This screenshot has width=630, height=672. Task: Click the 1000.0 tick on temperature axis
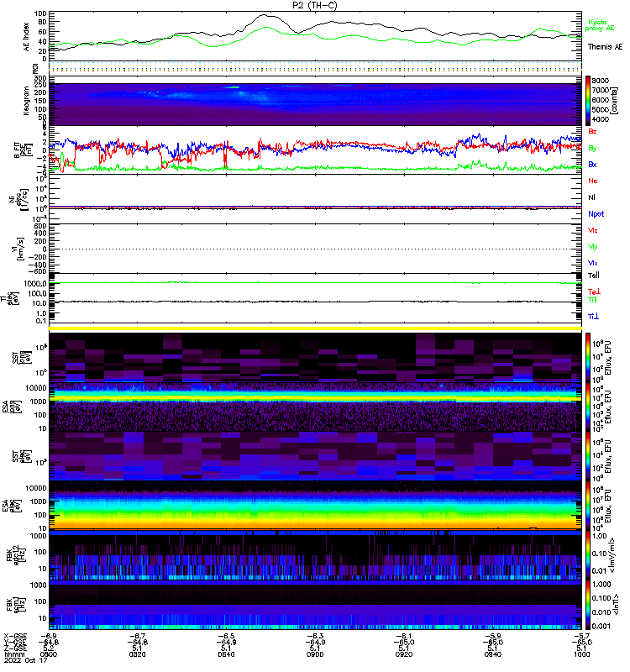click(35, 284)
